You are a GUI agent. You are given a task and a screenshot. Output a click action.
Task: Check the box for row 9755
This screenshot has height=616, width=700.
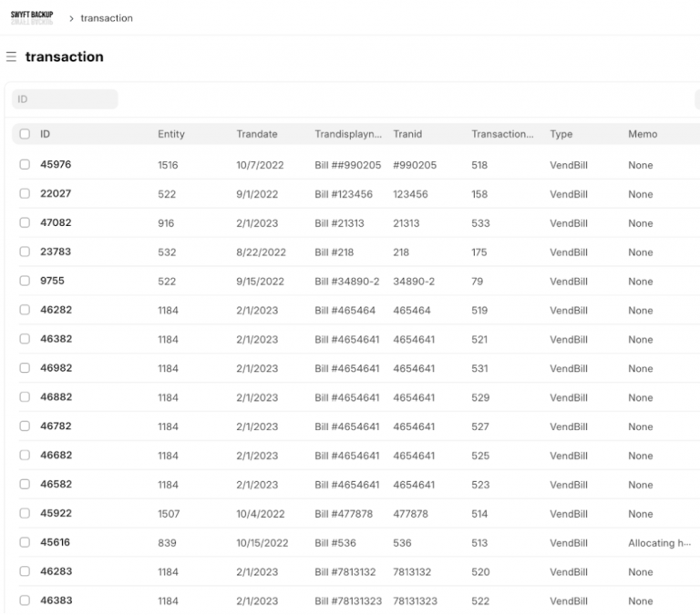tap(25, 281)
